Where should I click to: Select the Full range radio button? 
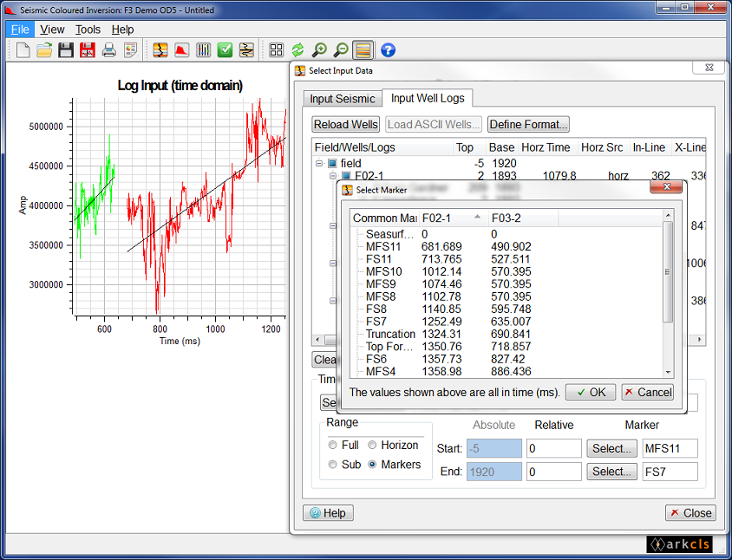pyautogui.click(x=332, y=446)
